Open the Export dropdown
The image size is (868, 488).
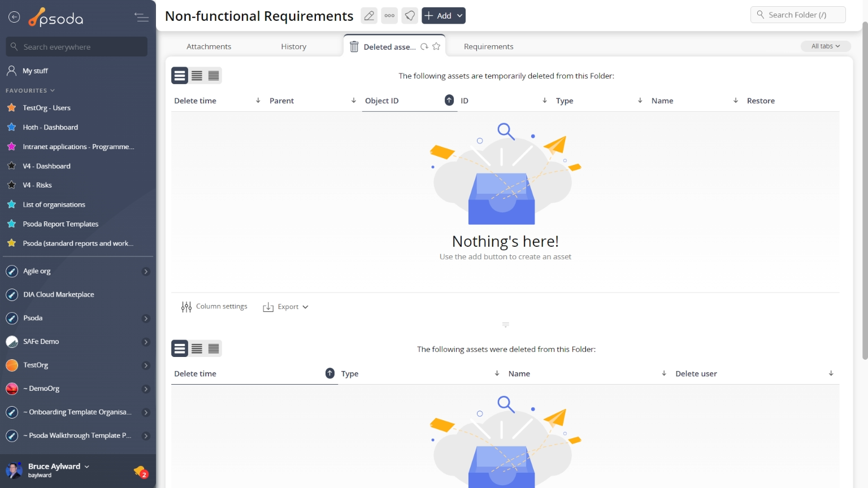click(286, 307)
